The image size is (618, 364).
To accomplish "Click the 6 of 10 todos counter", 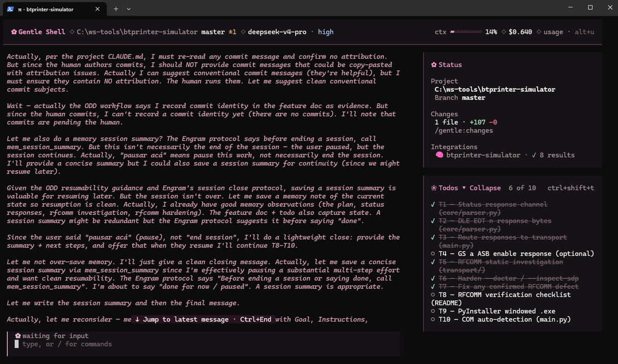I will click(522, 188).
